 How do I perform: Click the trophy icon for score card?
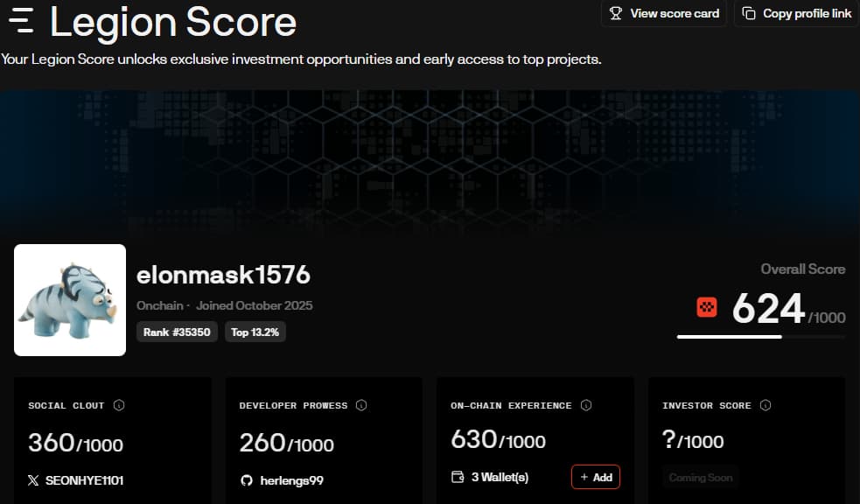pos(616,13)
